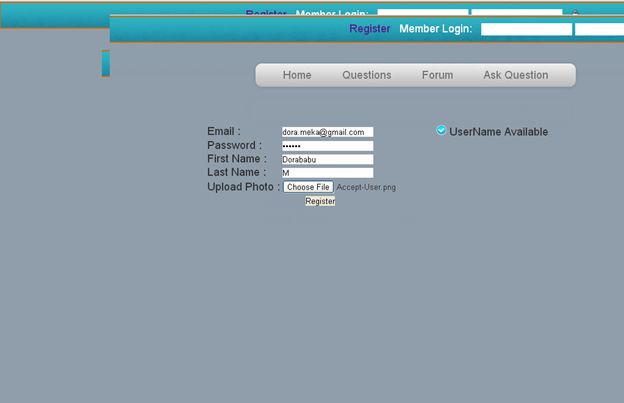
Task: Click the Member Login label
Action: tap(435, 29)
